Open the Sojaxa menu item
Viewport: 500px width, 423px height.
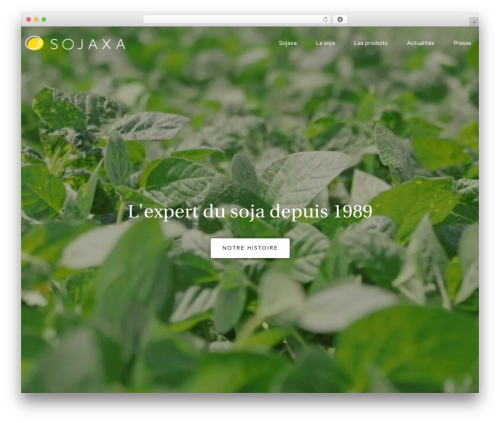(x=288, y=43)
